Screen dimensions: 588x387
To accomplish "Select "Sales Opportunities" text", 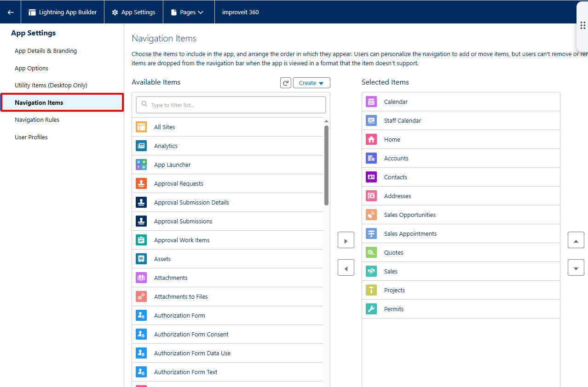I will coord(410,215).
